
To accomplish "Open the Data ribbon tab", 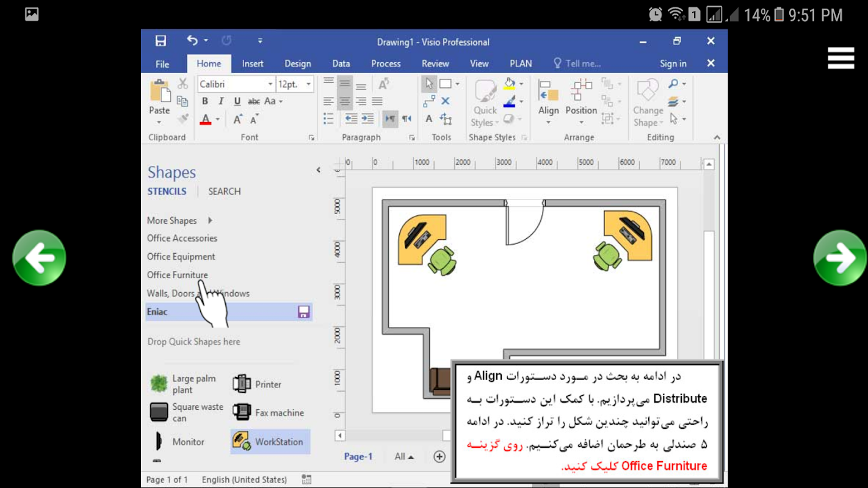I will [341, 63].
